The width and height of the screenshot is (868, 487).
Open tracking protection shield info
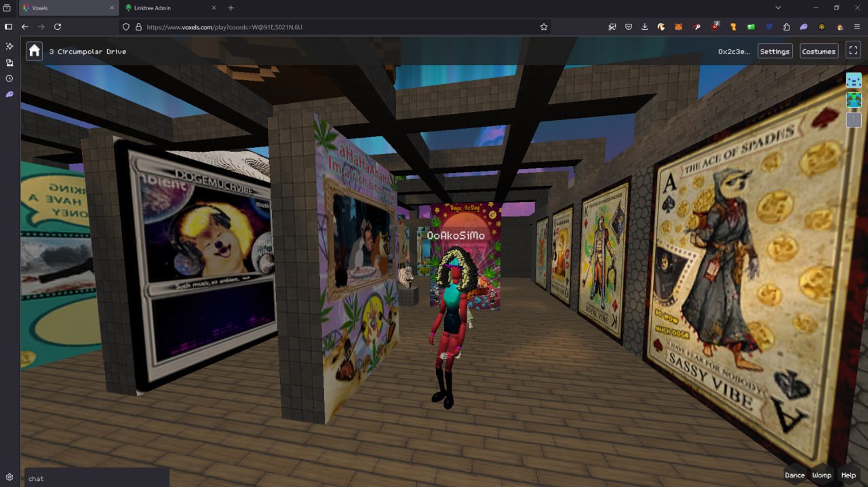point(125,27)
